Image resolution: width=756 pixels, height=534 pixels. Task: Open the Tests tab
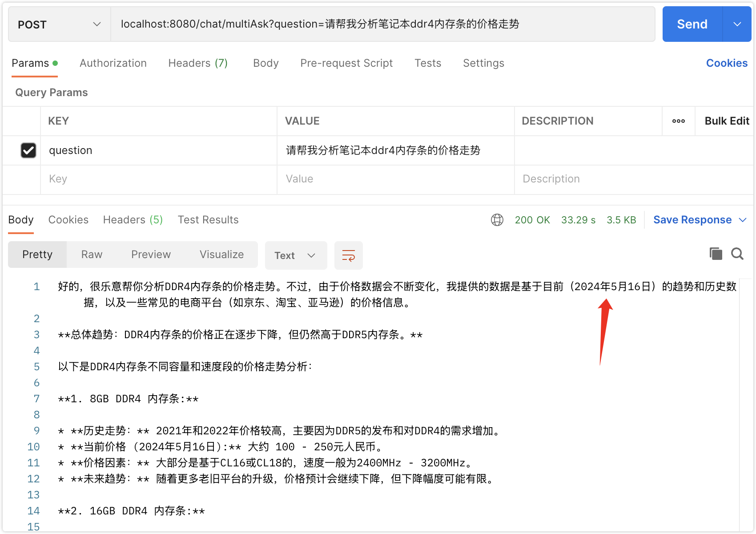coord(428,63)
